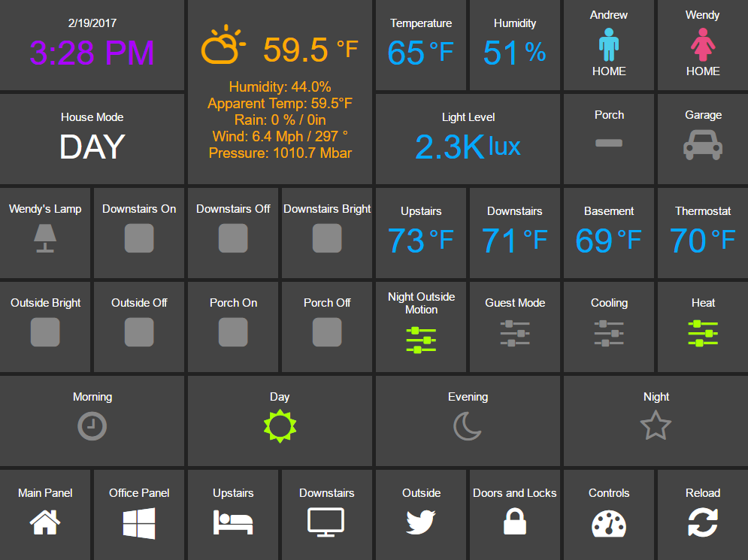Open the Outside panel with the bird icon
This screenshot has height=560, width=748.
coord(421,522)
